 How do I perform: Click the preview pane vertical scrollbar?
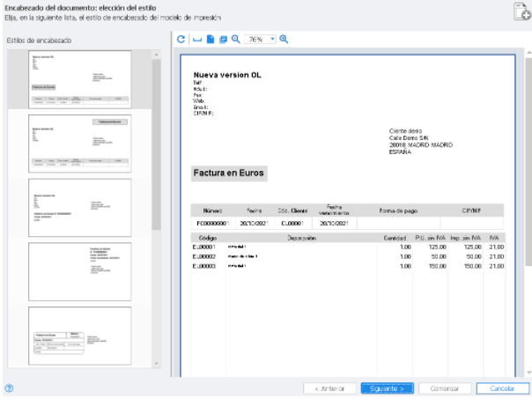528,162
